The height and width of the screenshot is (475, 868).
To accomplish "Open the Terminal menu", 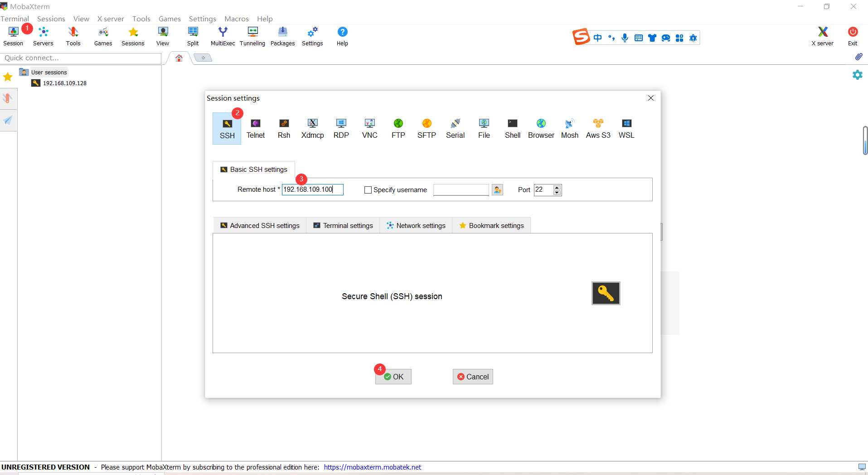I will pos(15,19).
